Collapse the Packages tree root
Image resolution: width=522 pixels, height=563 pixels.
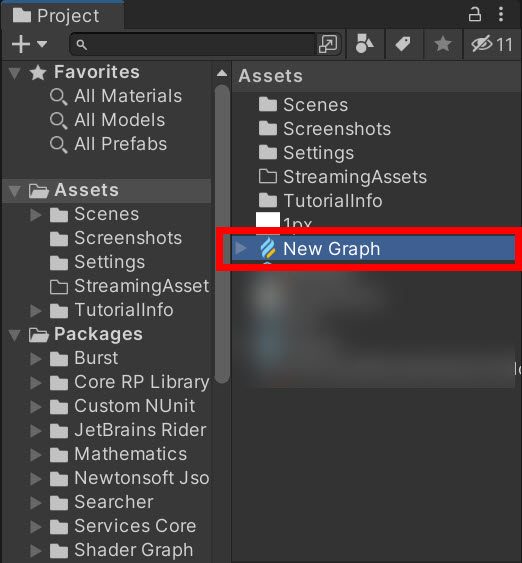[x=14, y=335]
